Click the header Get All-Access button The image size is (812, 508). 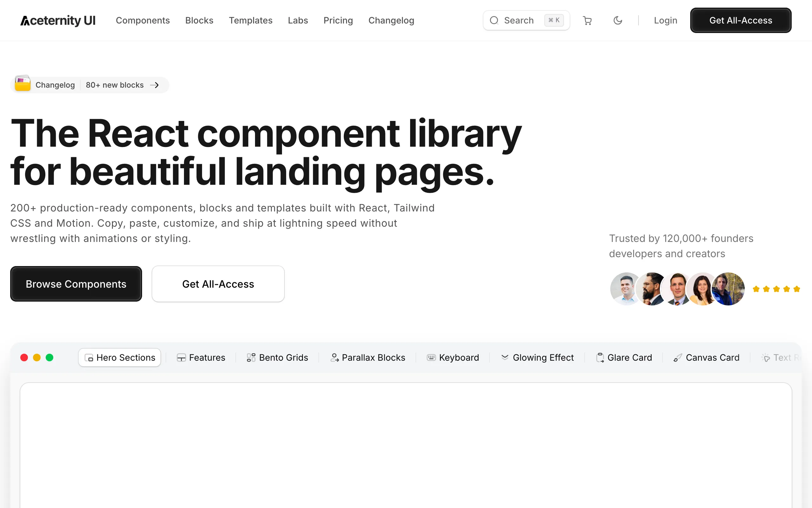coord(741,21)
